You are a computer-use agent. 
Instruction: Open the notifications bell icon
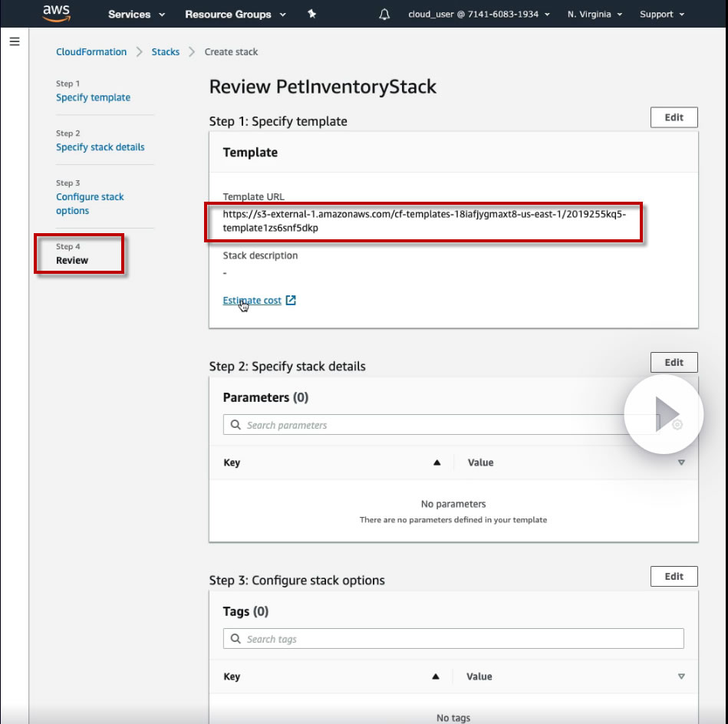coord(384,15)
